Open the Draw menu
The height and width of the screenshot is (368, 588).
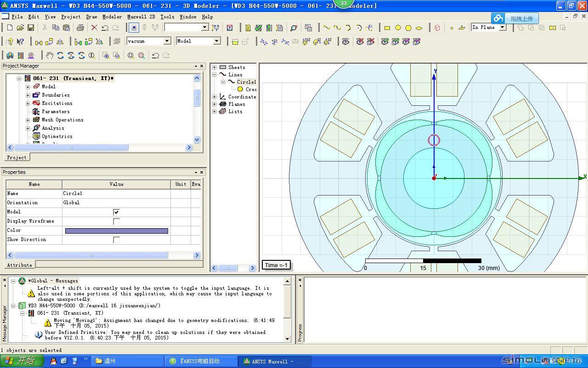91,17
